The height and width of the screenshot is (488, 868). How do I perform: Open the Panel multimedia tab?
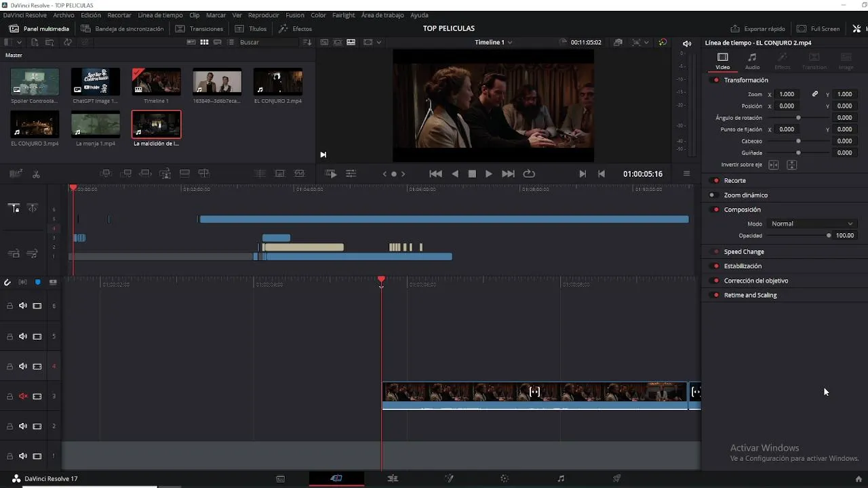(39, 29)
